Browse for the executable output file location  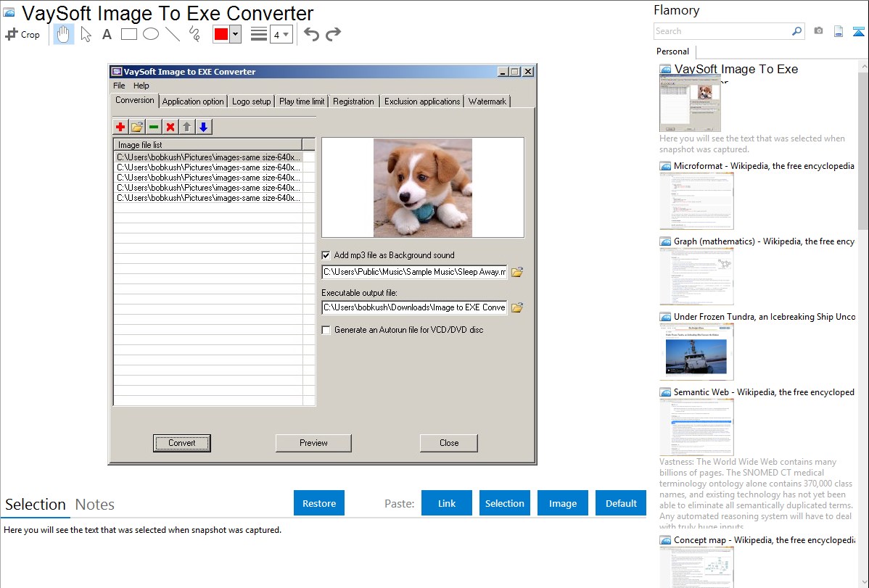point(517,307)
